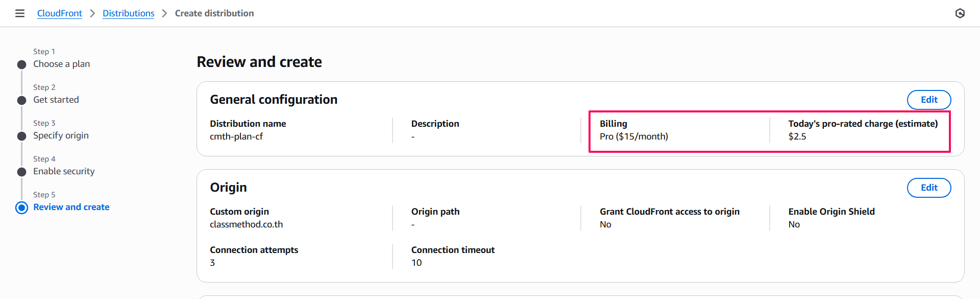This screenshot has width=980, height=299.
Task: Jump to Step 1 Choose a plan
Action: [x=61, y=64]
